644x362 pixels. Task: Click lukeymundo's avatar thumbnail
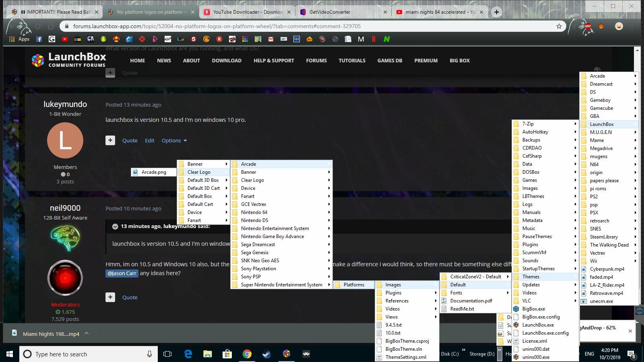[x=65, y=140]
